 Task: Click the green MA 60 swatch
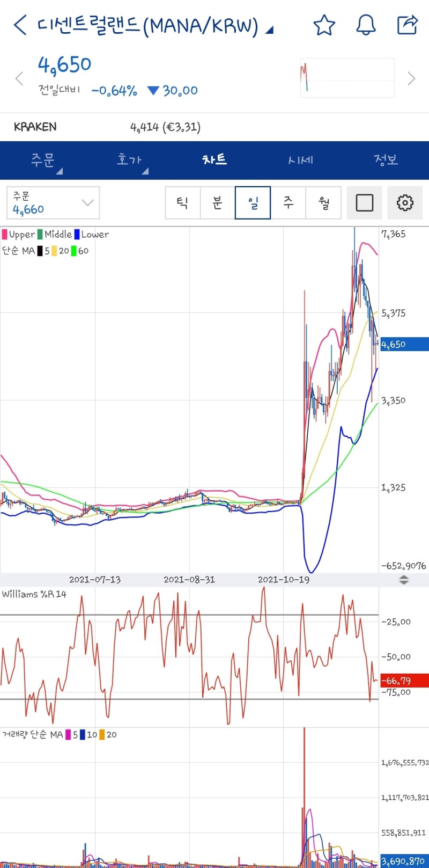click(x=74, y=251)
